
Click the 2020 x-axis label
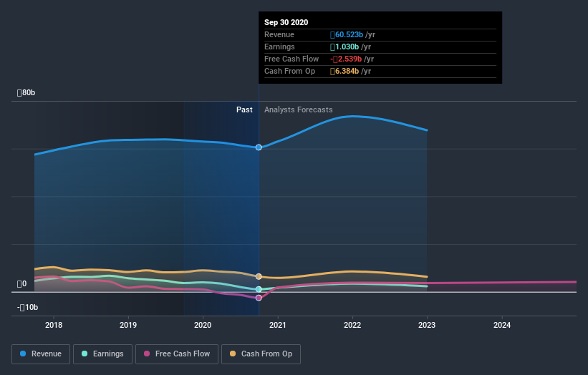[x=203, y=325]
